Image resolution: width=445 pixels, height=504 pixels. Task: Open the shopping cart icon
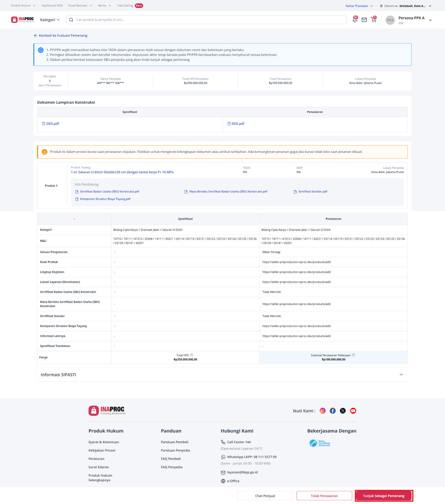coord(374,20)
